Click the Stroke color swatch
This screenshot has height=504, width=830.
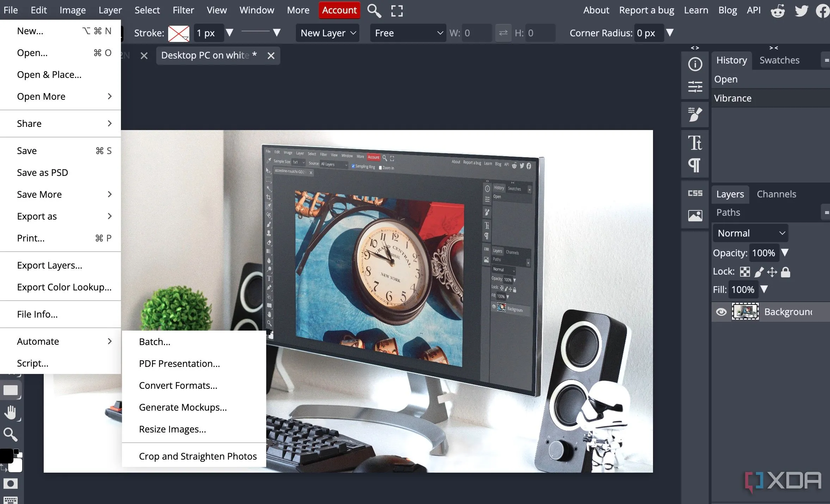click(x=178, y=33)
